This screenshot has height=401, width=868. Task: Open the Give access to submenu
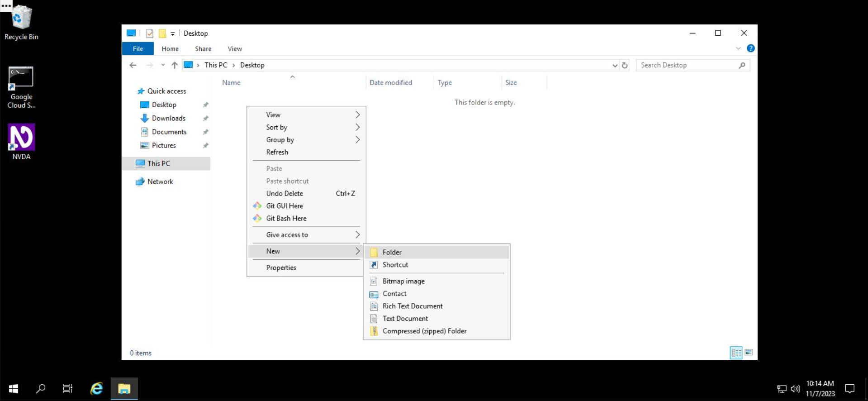click(306, 234)
